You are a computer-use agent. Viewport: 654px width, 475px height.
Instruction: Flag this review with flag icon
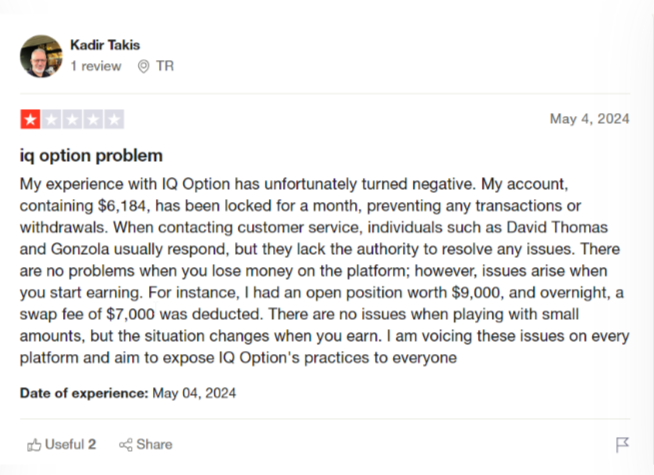(x=622, y=445)
